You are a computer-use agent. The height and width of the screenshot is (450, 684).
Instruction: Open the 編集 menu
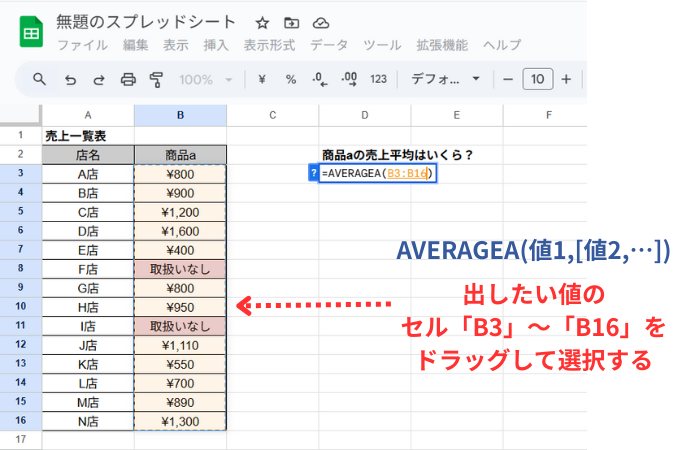coord(135,45)
